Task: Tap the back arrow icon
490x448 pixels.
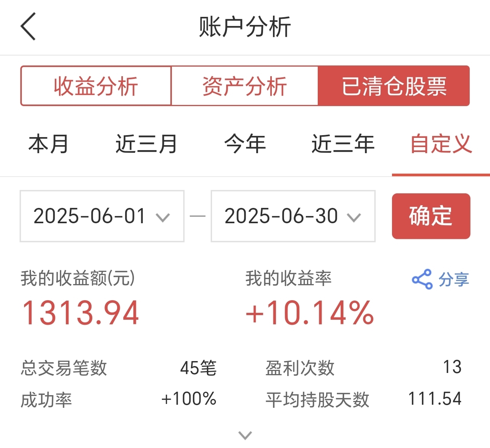Action: tap(28, 26)
